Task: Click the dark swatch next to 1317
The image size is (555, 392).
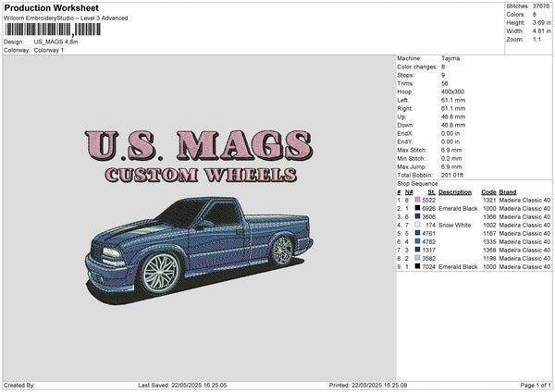Action: pos(417,250)
